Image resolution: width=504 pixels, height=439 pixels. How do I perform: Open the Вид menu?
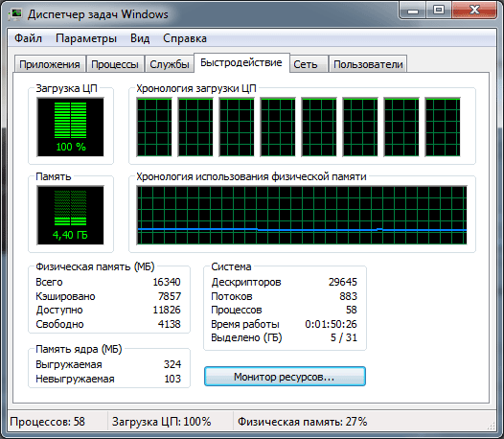(140, 38)
